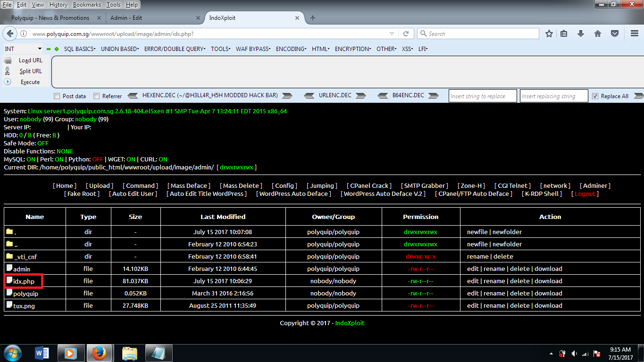The image size is (644, 362).
Task: Bookmark this page with the star icon
Action: click(x=549, y=34)
